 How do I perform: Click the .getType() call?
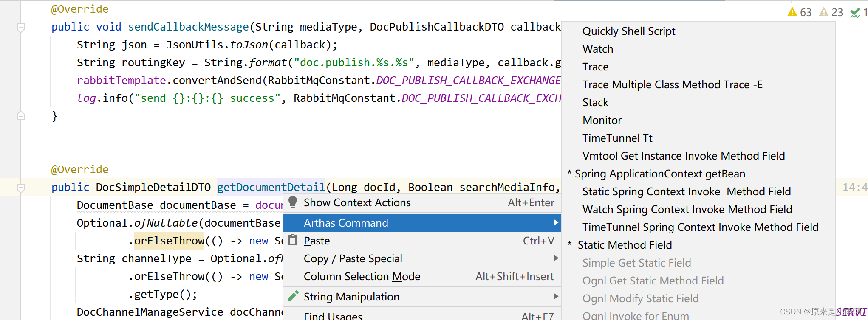coord(163,294)
